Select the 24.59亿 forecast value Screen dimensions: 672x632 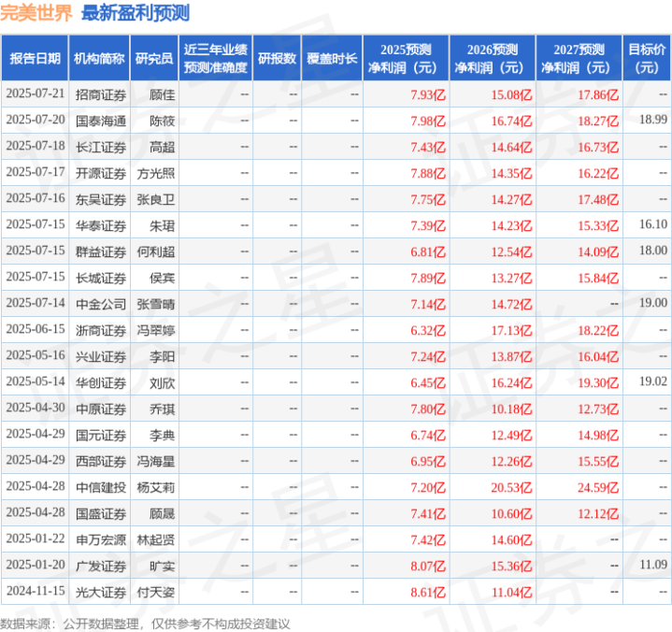[598, 487]
